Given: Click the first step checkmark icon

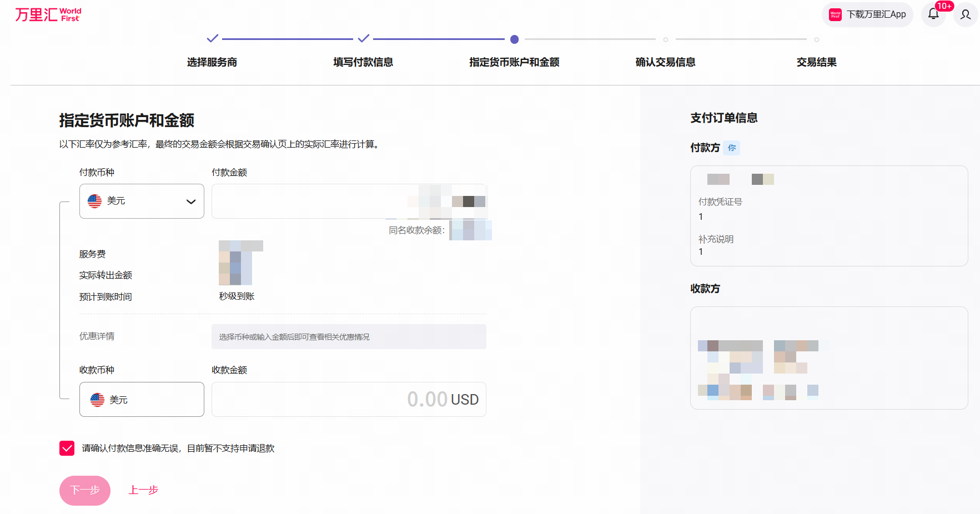Looking at the screenshot, I should [212, 39].
